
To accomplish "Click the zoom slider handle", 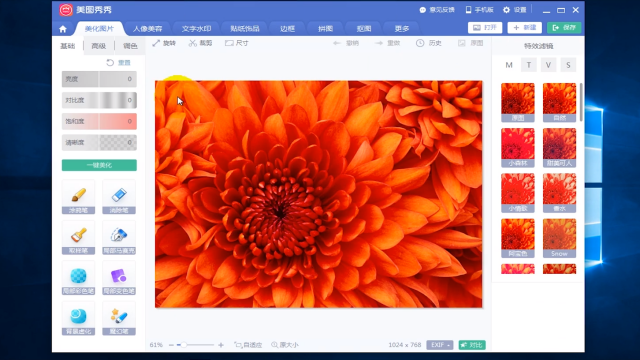I will coord(184,345).
